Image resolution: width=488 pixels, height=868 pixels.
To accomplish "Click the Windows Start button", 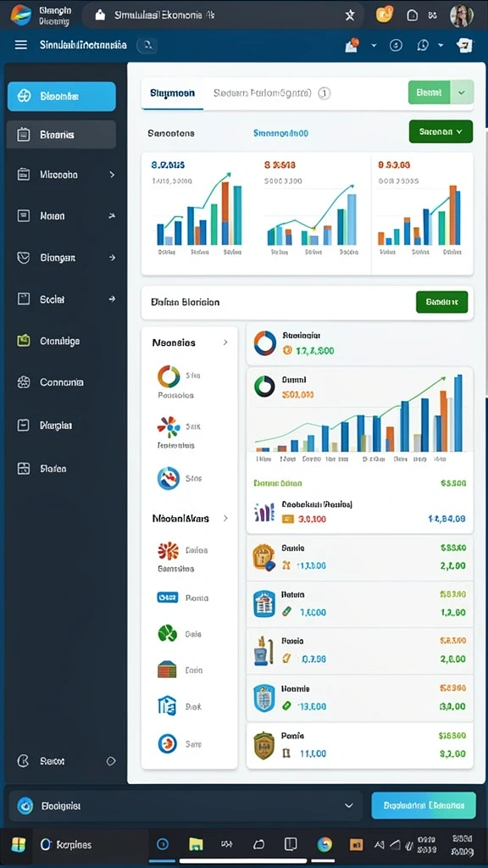I will (19, 845).
